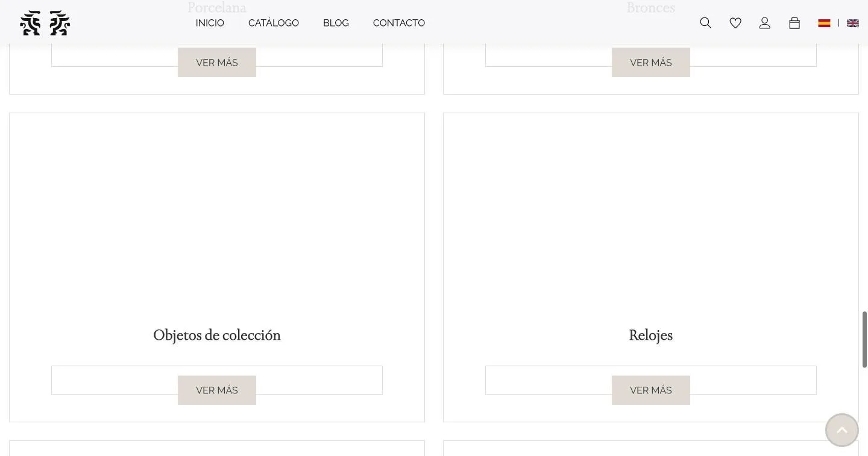Screen dimensions: 868x456
Task: Click VER MÁS under Objetos de colección
Action: click(217, 390)
